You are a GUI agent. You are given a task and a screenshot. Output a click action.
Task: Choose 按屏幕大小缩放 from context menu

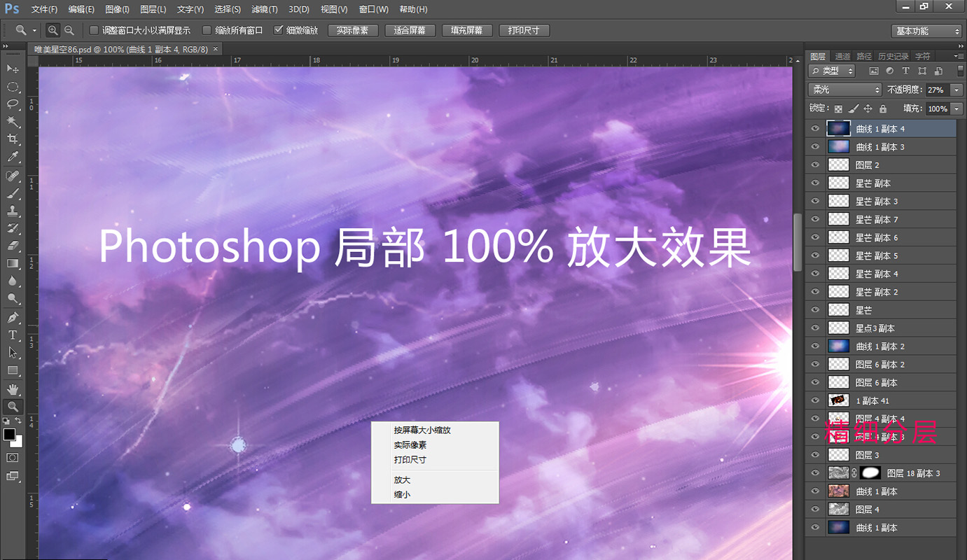click(x=422, y=430)
